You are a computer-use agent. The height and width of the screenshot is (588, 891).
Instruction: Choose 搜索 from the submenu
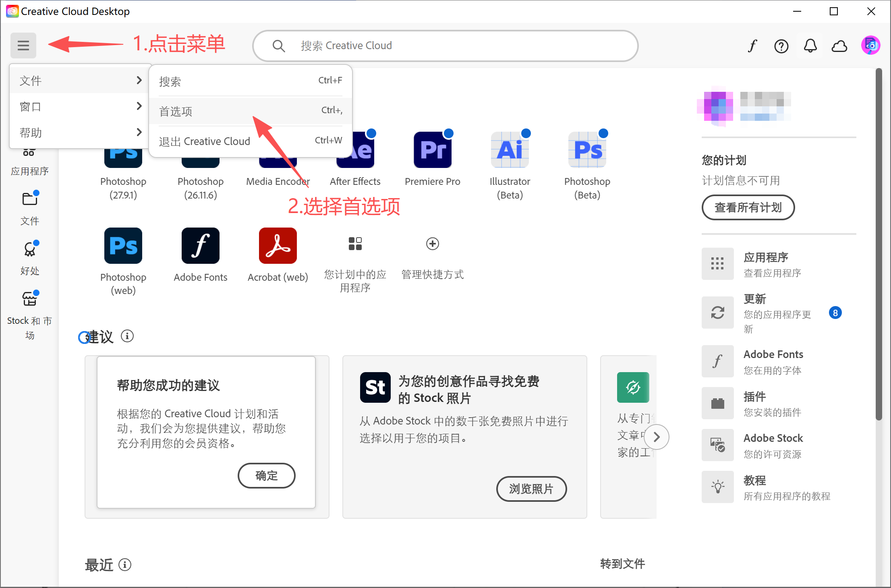251,81
